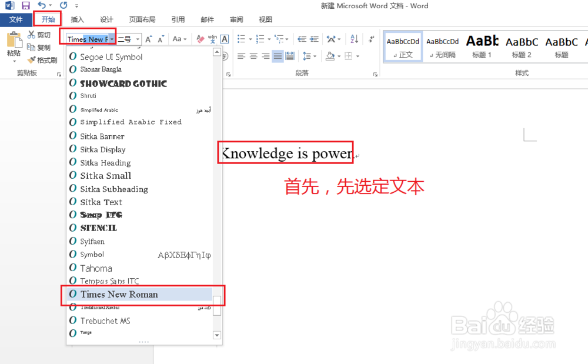Switch to the Mailings (邮件) tab

point(208,19)
